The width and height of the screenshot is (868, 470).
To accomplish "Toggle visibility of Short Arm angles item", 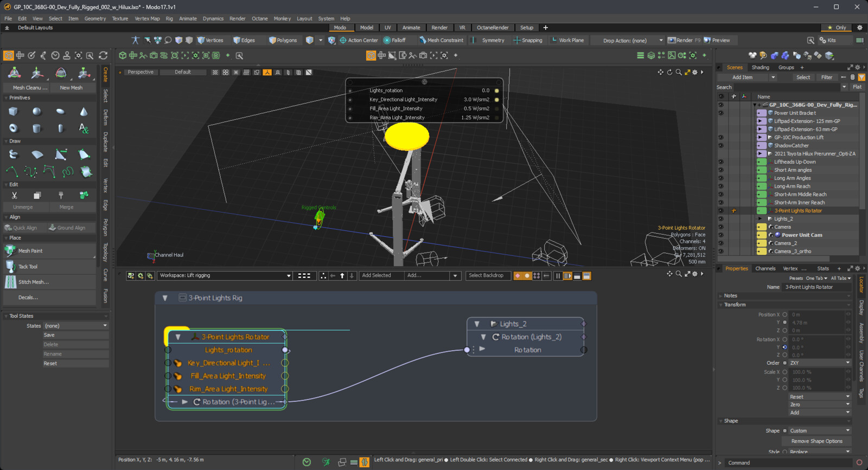I will tap(721, 170).
